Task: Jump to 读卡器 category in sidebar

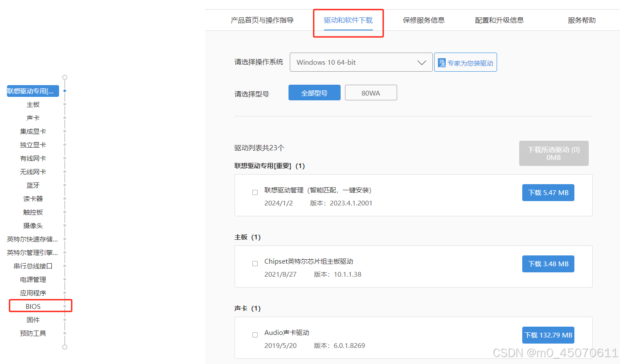Action: (x=33, y=199)
